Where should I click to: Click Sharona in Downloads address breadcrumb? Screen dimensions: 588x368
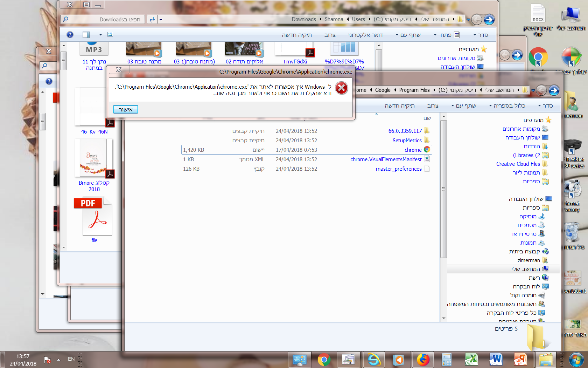tap(334, 19)
